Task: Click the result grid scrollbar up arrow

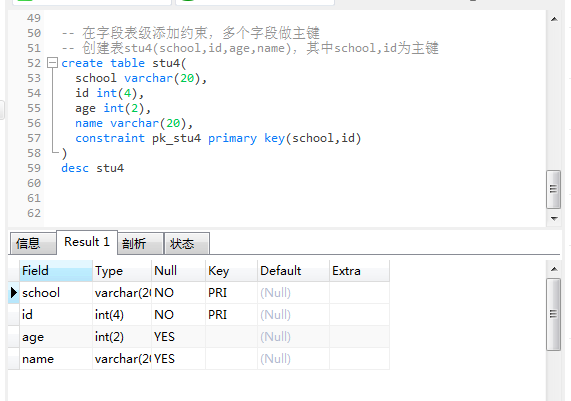Action: (x=554, y=269)
